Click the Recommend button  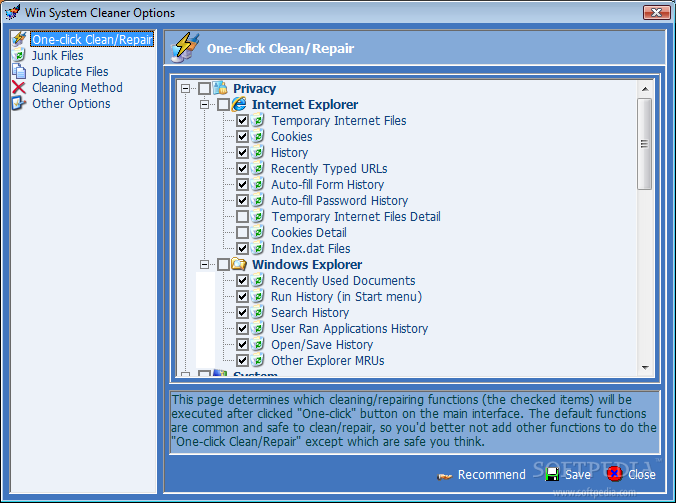tap(482, 475)
